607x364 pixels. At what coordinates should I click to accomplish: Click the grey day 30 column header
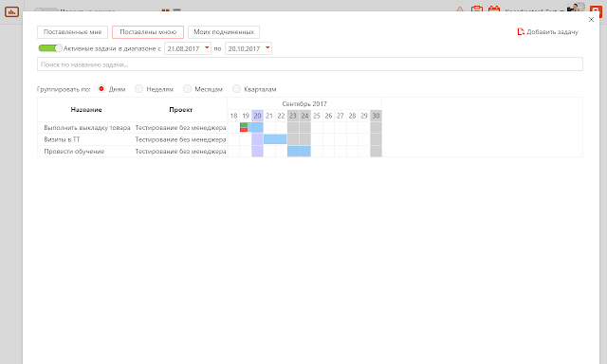tap(376, 116)
